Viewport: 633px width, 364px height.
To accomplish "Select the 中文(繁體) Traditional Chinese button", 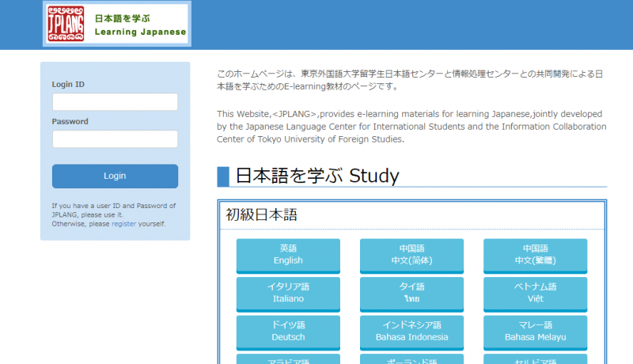I will click(x=535, y=254).
